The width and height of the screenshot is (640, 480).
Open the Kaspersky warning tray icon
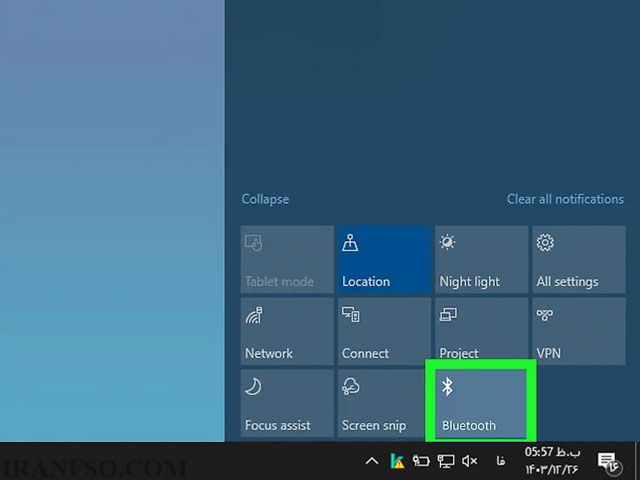397,461
